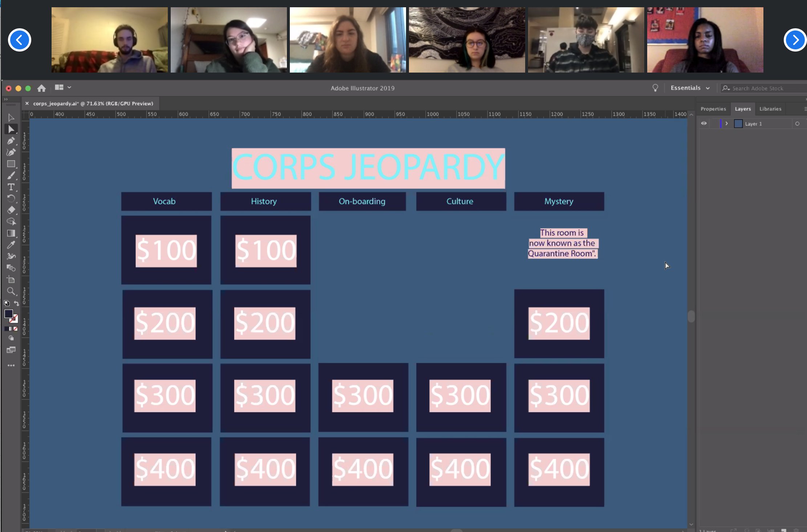Hide Layer 1 with eye icon
Image resolution: width=807 pixels, height=532 pixels.
[703, 123]
